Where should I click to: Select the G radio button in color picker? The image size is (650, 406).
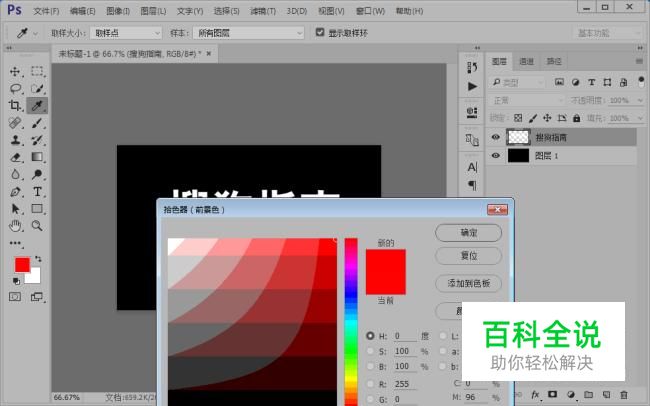(x=370, y=399)
